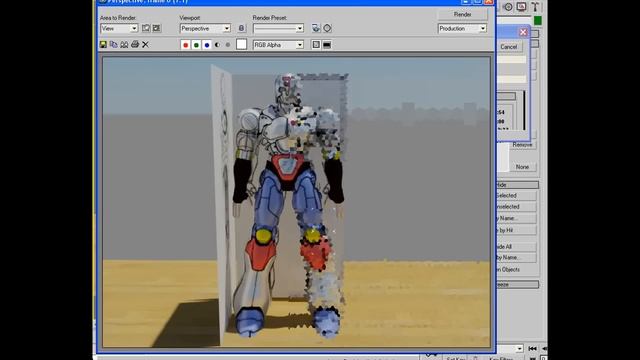Image resolution: width=640 pixels, height=360 pixels.
Task: Click the None button in the command panel
Action: [x=522, y=167]
